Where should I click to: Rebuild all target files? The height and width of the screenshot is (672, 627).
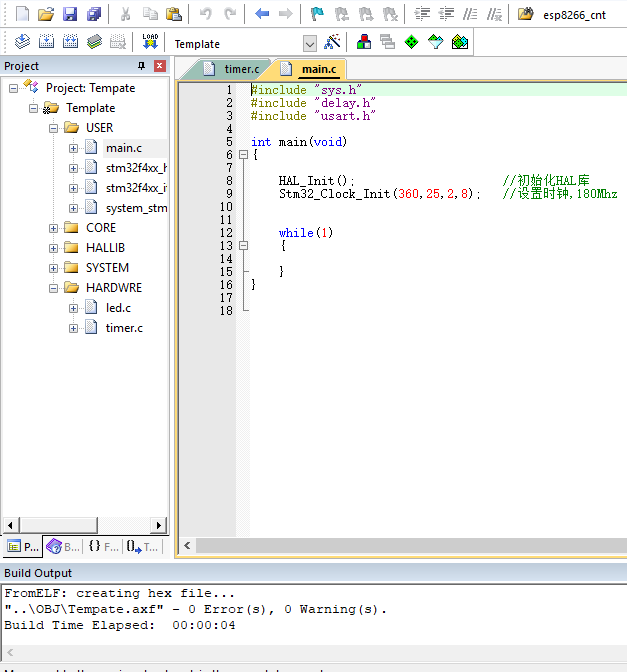(x=70, y=42)
